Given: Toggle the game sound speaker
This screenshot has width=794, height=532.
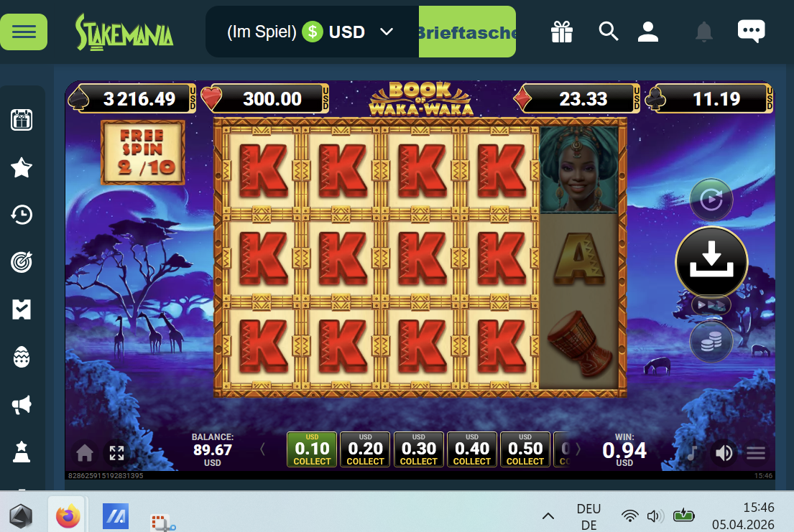Looking at the screenshot, I should pyautogui.click(x=724, y=452).
